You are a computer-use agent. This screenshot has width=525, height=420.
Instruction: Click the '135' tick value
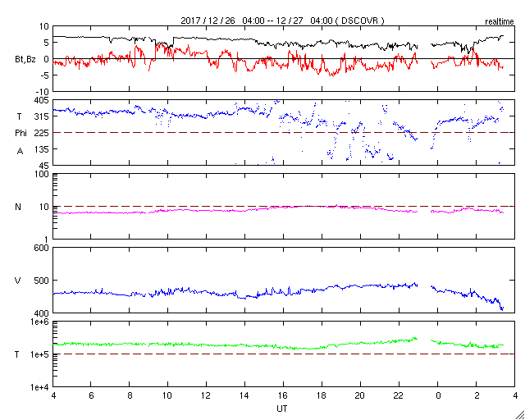[x=43, y=148]
